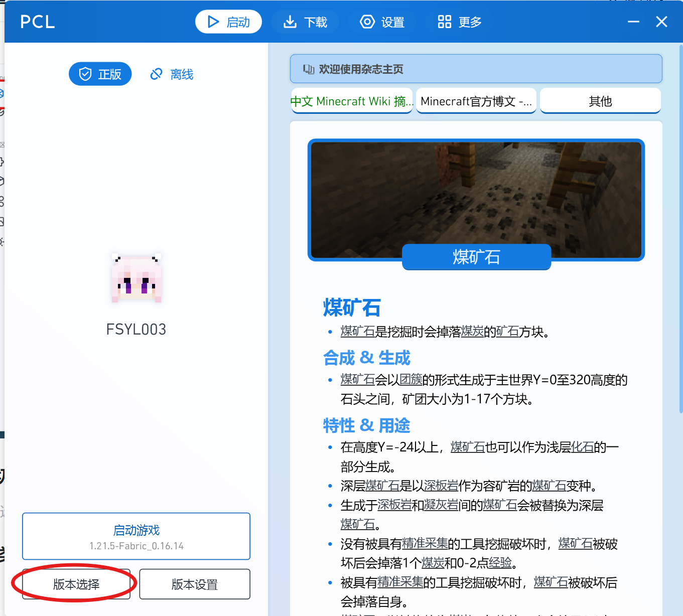The height and width of the screenshot is (616, 683).
Task: Click the 特性 & 用途 heading
Action: coord(367,425)
